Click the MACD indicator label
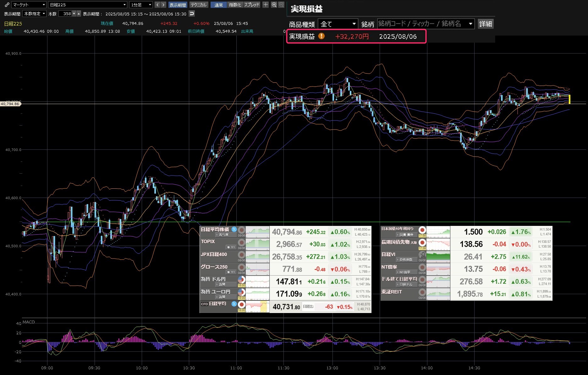588x375 pixels. coord(29,322)
